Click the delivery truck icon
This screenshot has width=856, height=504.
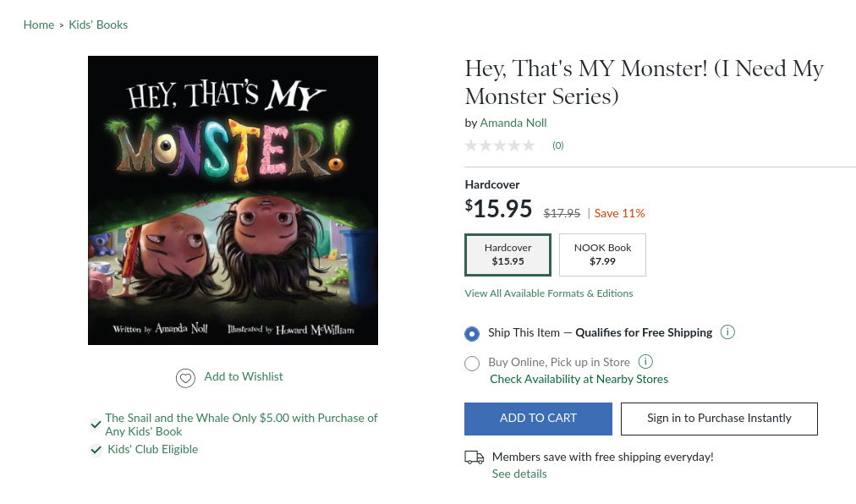[x=475, y=457]
